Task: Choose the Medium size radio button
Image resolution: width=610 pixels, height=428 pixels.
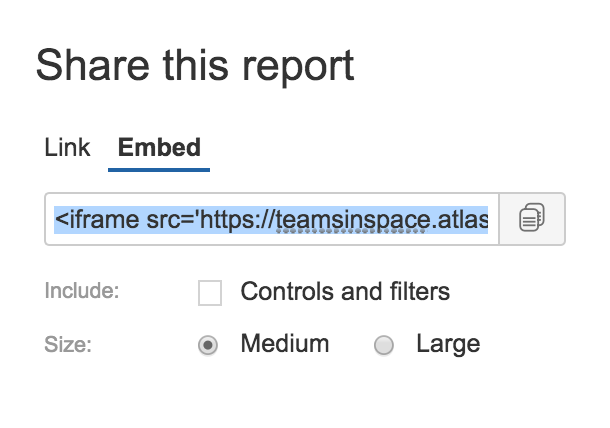Action: [208, 345]
